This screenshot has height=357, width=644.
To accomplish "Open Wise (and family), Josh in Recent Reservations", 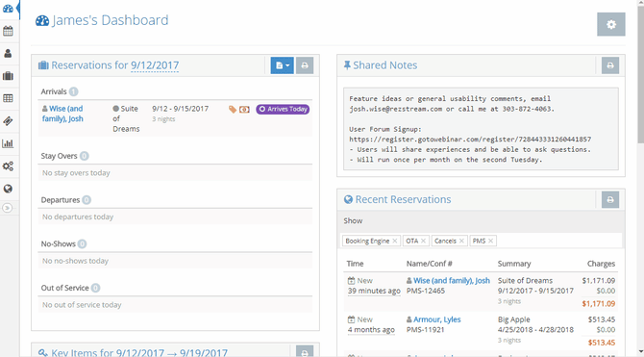I will (452, 281).
